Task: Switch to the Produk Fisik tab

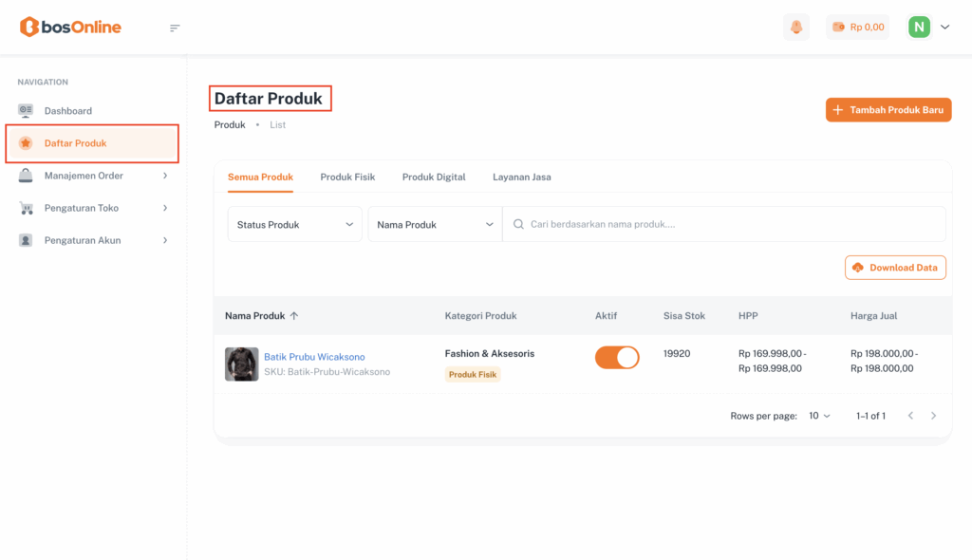Action: [347, 177]
